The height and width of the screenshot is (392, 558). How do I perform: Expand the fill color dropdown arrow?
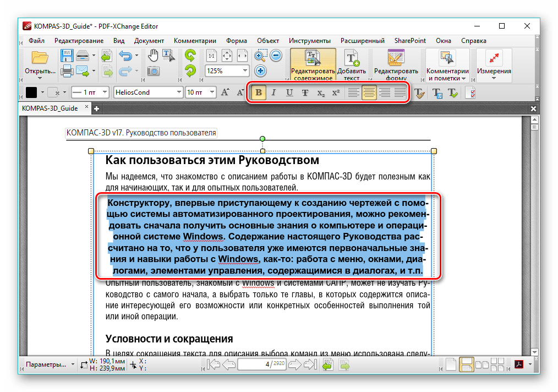tap(42, 92)
